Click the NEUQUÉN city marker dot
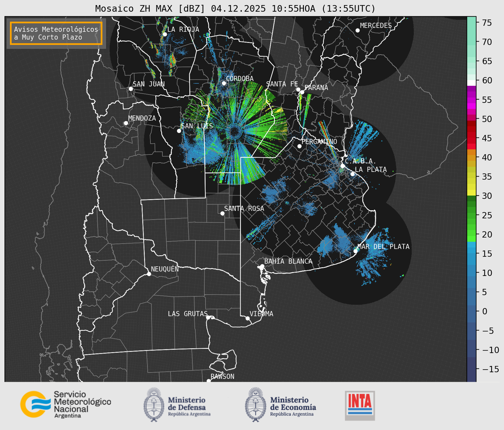 click(x=149, y=274)
